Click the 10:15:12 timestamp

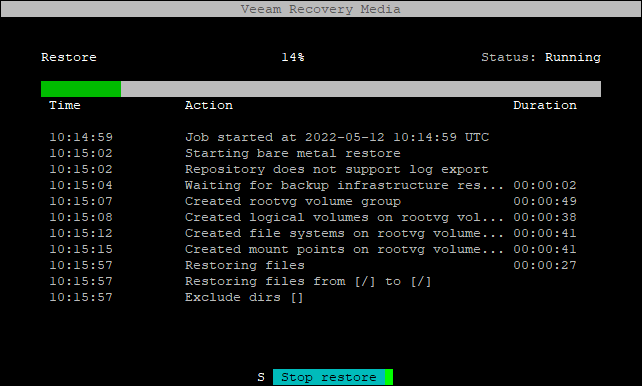tap(81, 233)
